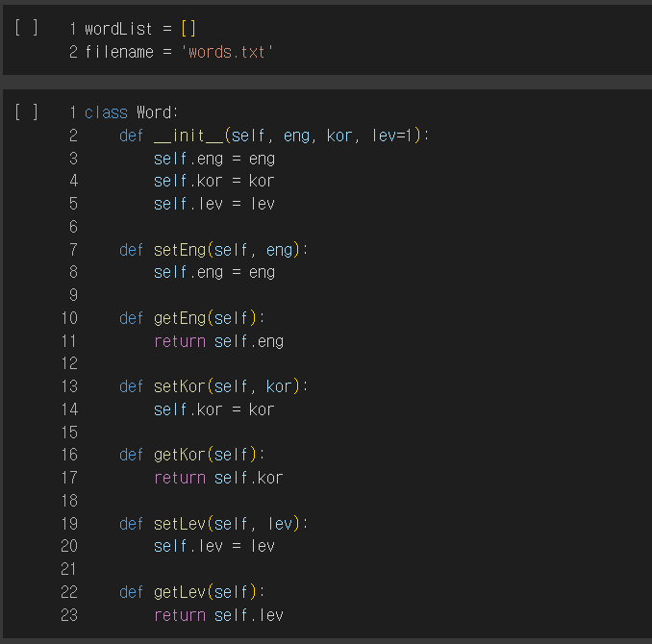Click the wordList variable name

(118, 29)
